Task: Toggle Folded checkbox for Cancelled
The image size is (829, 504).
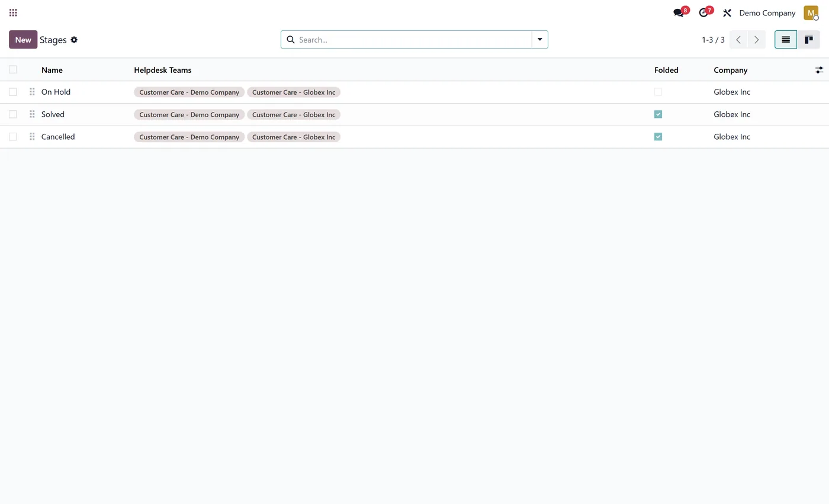Action: (x=658, y=137)
